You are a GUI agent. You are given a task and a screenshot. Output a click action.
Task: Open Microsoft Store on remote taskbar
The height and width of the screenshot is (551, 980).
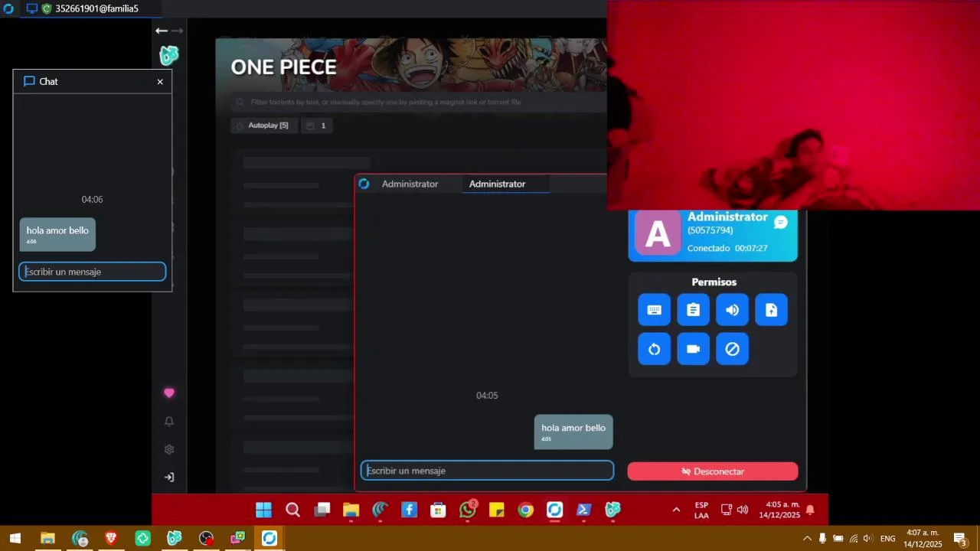pos(438,510)
